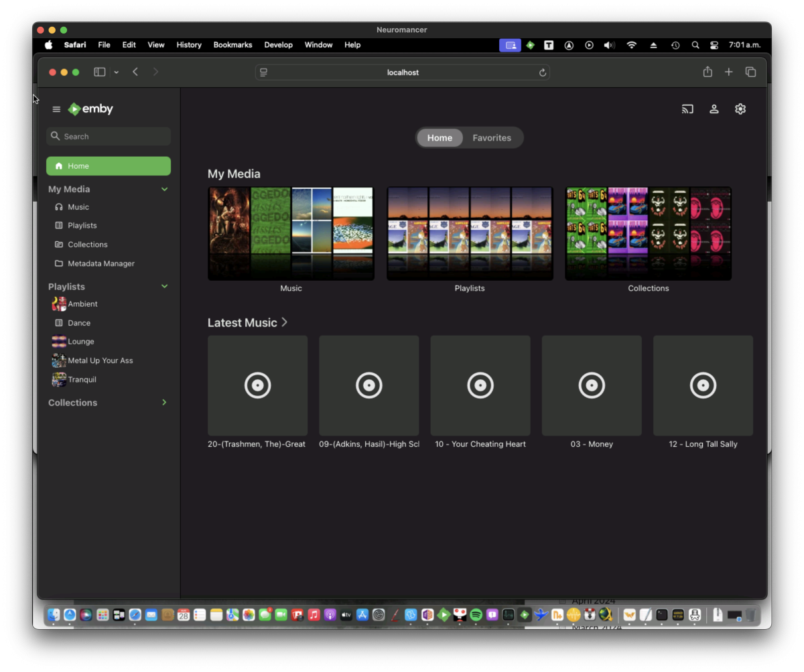This screenshot has height=672, width=804.
Task: Collapse the Playlists sidebar section
Action: [164, 286]
